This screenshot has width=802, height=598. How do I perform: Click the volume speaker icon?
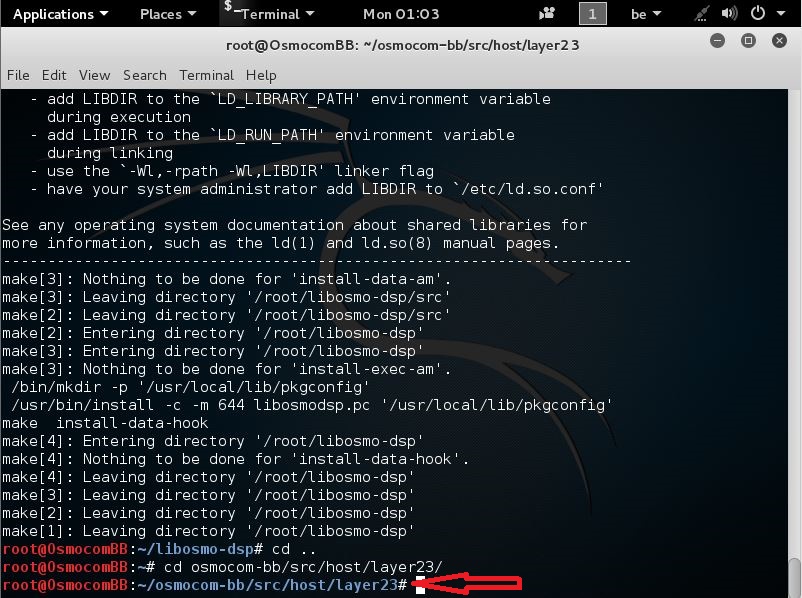(729, 14)
